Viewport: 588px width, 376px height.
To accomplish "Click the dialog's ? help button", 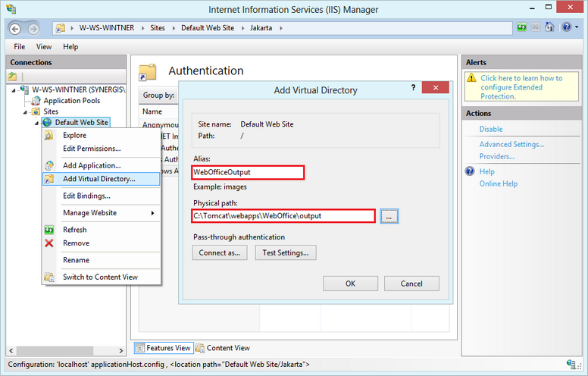I will pos(413,88).
